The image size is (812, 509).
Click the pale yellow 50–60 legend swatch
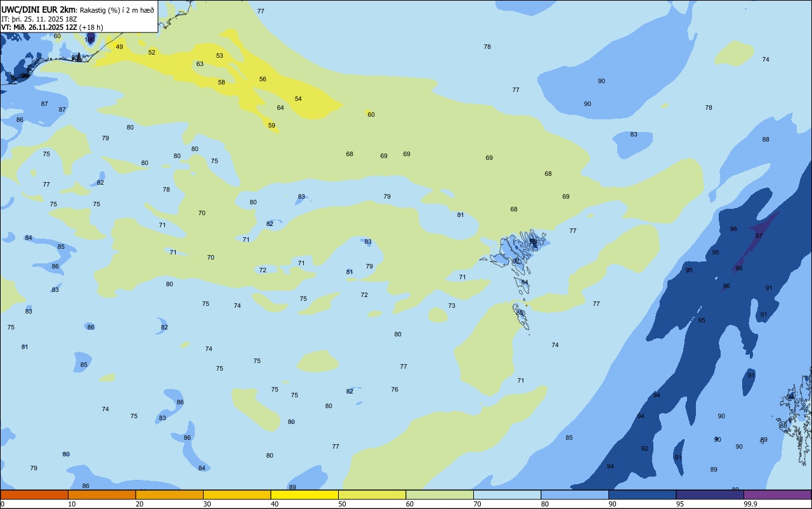click(x=372, y=494)
